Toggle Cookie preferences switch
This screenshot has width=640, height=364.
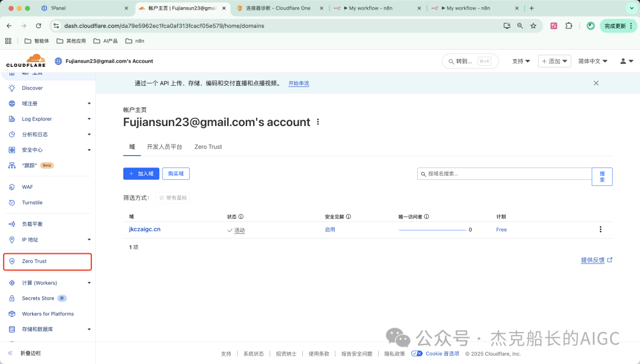tap(417, 353)
